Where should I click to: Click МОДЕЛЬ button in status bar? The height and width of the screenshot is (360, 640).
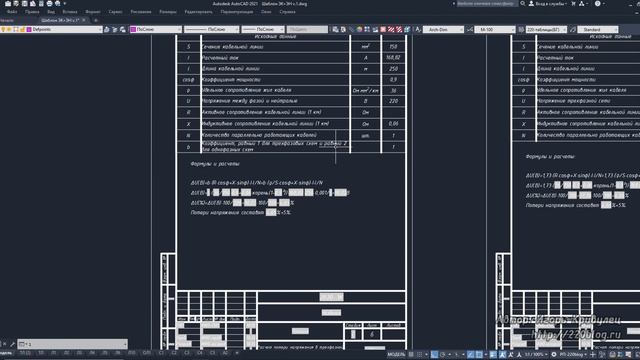(x=396, y=355)
